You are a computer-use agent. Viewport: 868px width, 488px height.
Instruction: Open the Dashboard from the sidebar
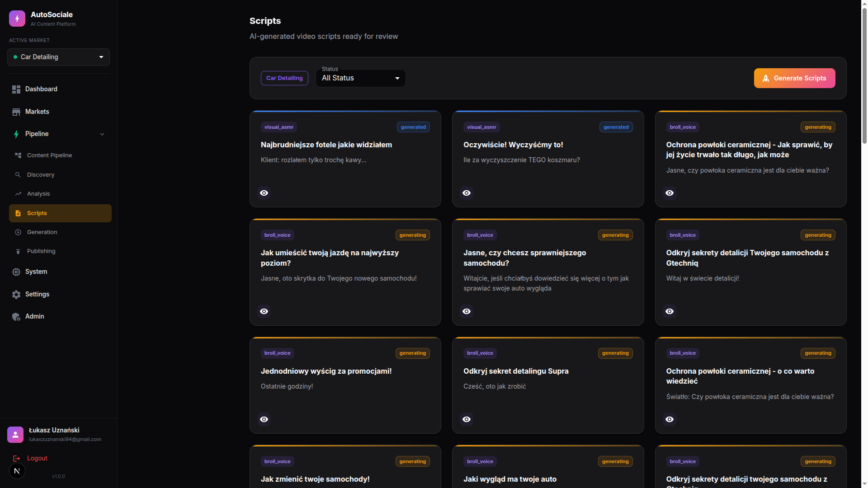(x=41, y=89)
